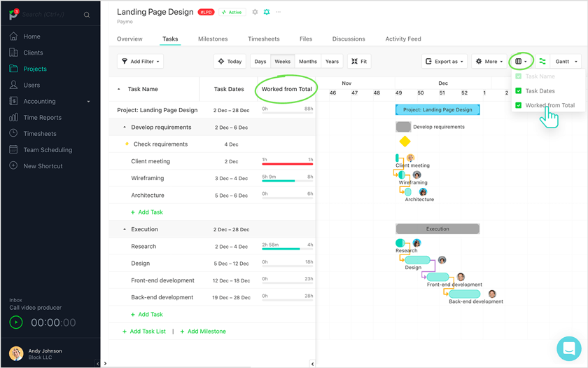
Task: Collapse the task table panel arrow
Action: tap(312, 364)
